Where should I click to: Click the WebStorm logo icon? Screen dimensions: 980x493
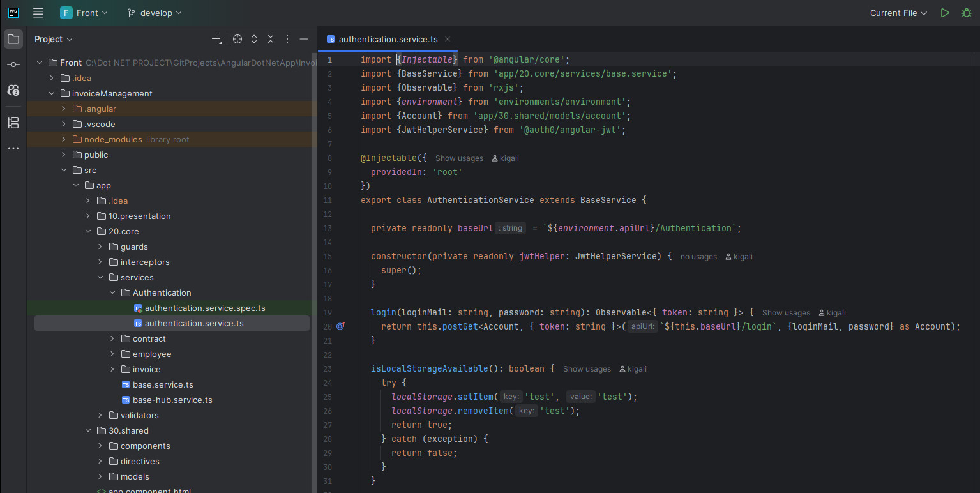13,13
